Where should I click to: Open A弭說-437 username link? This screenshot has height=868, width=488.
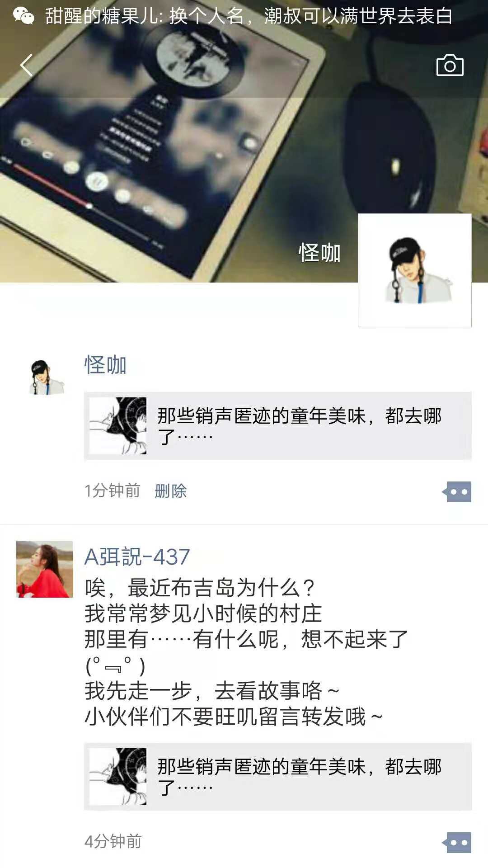(x=137, y=557)
